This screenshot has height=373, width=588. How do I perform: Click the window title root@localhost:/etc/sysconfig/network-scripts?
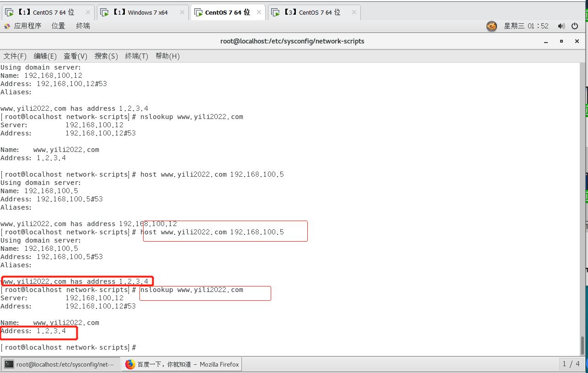pos(292,41)
